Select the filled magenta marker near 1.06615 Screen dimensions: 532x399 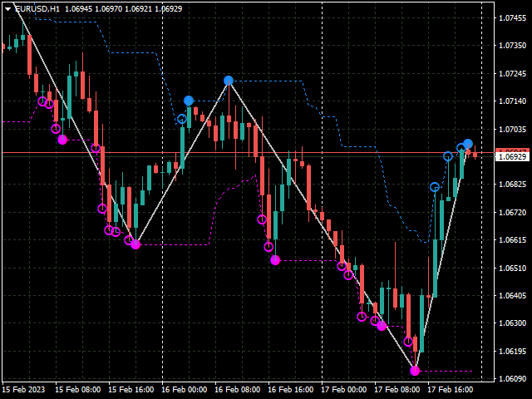[x=135, y=244]
